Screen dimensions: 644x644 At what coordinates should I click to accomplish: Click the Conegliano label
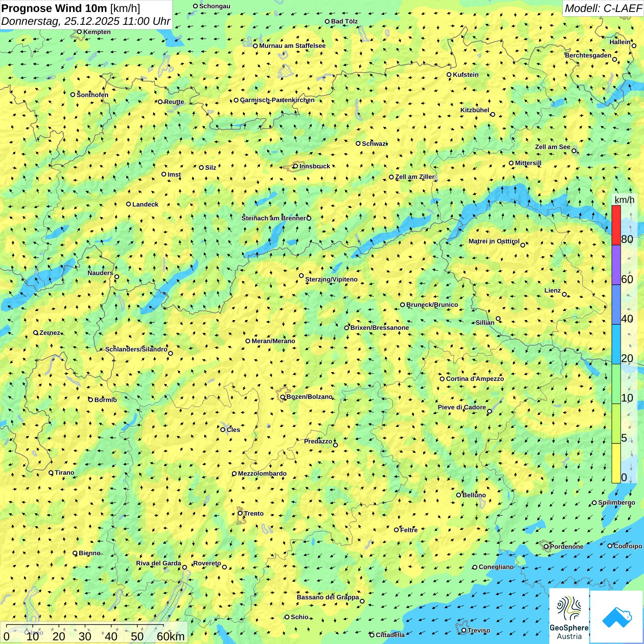tap(496, 567)
